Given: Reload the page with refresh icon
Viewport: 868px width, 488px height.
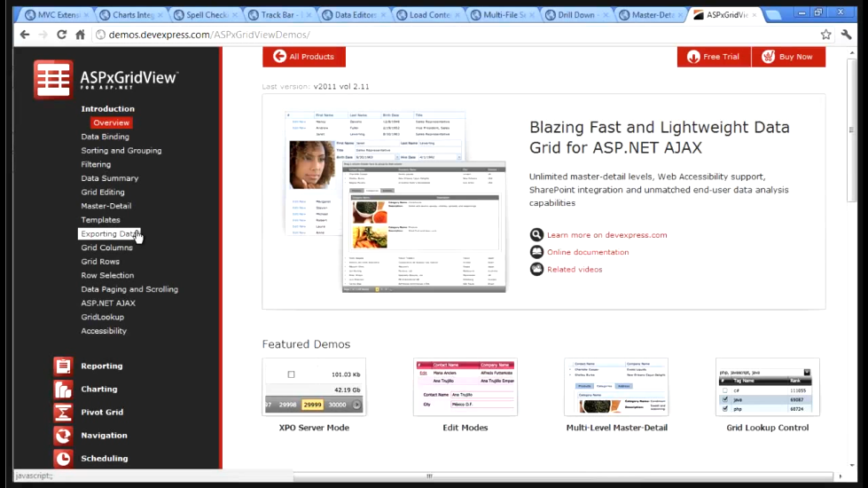Looking at the screenshot, I should click(x=61, y=35).
